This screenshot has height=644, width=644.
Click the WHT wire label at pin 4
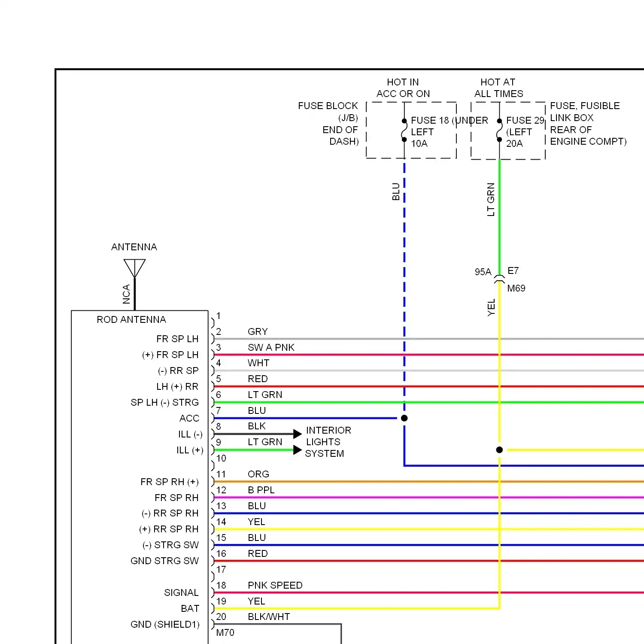point(258,363)
